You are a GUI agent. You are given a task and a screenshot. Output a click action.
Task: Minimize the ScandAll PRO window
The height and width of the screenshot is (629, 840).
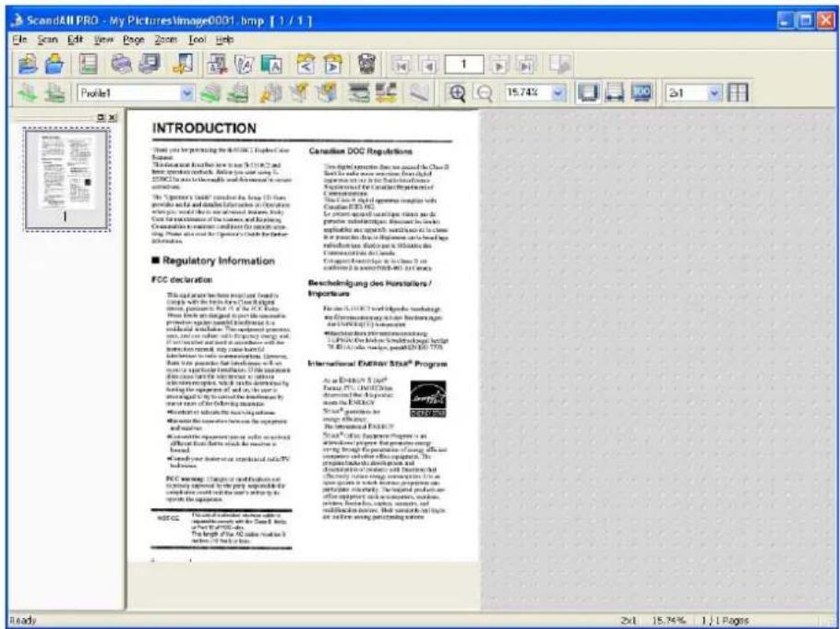(x=785, y=20)
